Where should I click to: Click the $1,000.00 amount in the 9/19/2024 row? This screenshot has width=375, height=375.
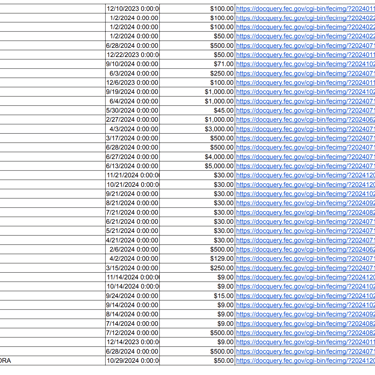[197, 92]
